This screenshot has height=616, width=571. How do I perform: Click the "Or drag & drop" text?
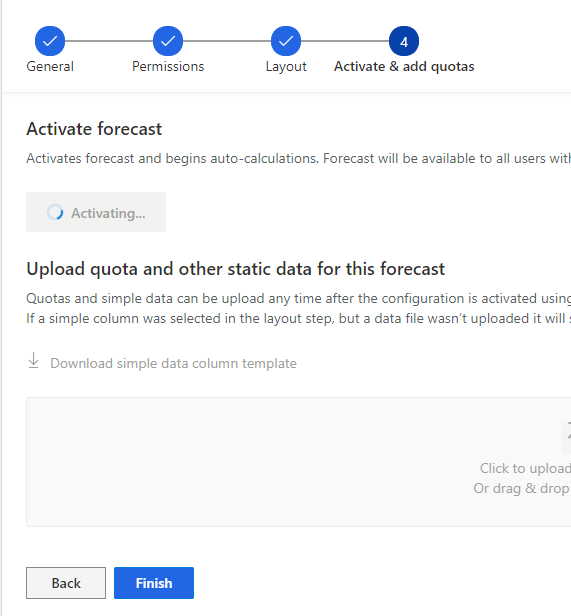pos(521,488)
